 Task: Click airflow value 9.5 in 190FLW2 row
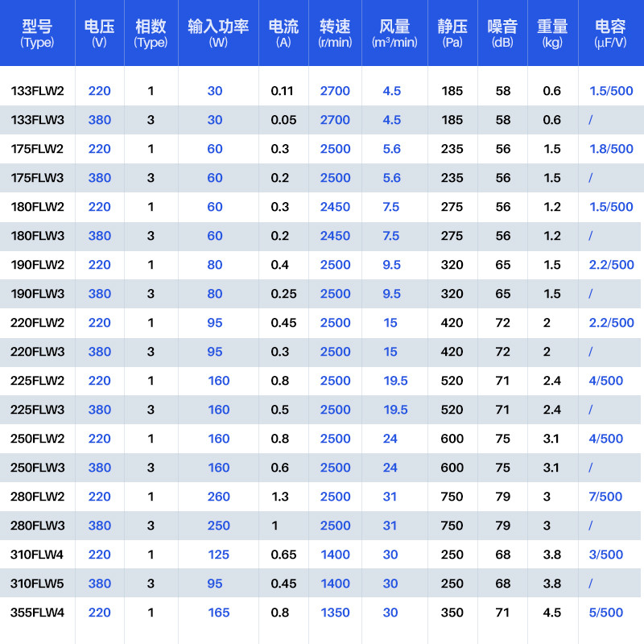(392, 265)
